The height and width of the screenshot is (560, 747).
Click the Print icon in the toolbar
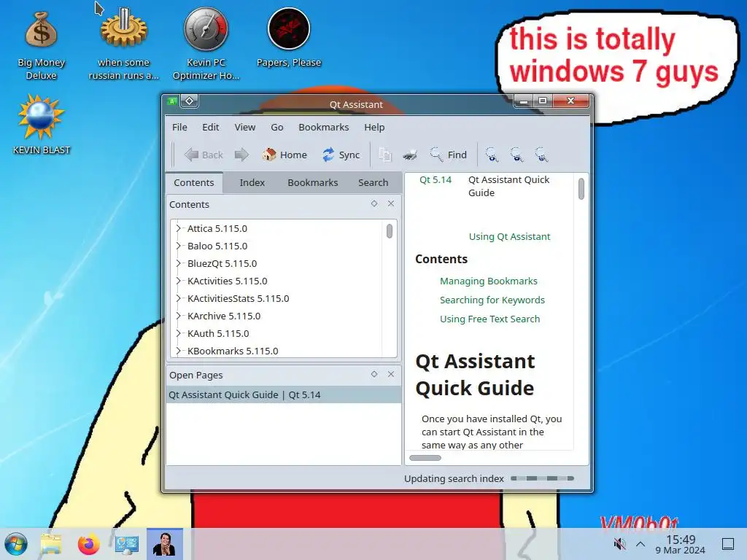click(410, 155)
